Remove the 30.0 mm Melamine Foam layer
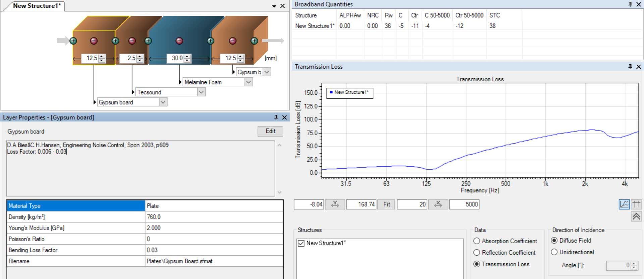This screenshot has height=279, width=644. point(179,41)
